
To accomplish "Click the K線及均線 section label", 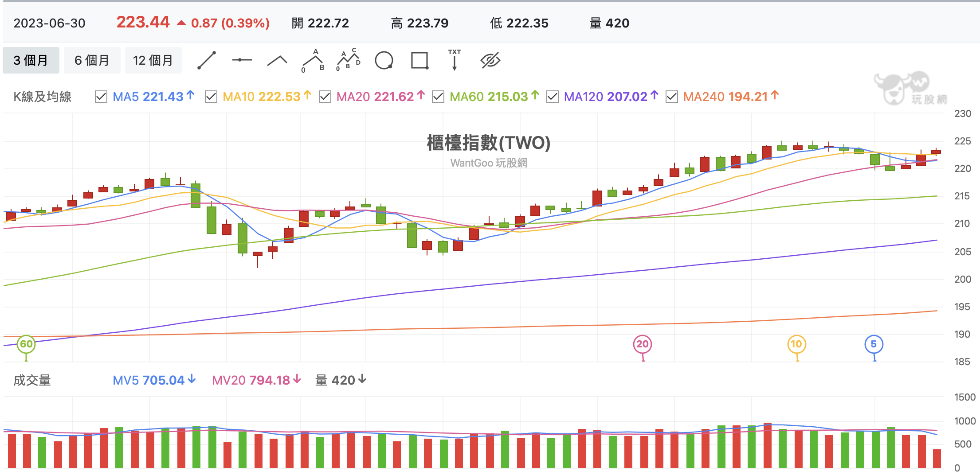I will 43,97.
